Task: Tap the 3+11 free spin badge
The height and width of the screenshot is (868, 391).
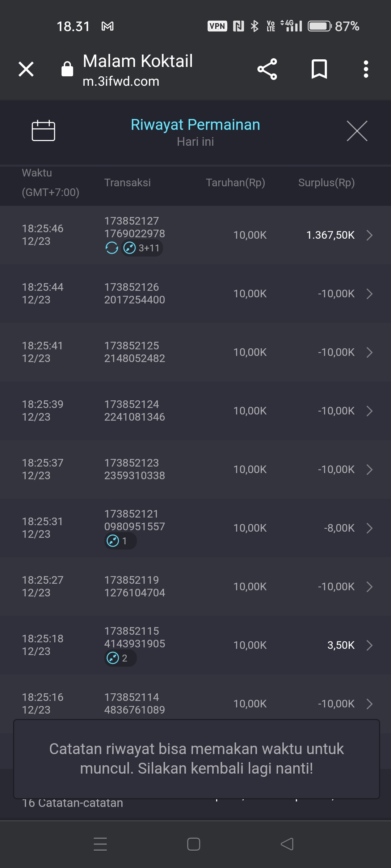Action: [x=142, y=248]
